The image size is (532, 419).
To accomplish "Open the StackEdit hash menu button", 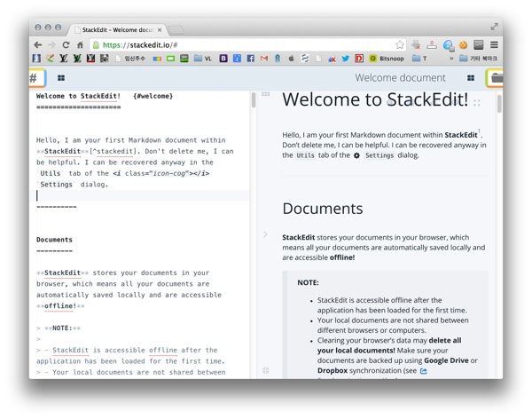I will 35,78.
